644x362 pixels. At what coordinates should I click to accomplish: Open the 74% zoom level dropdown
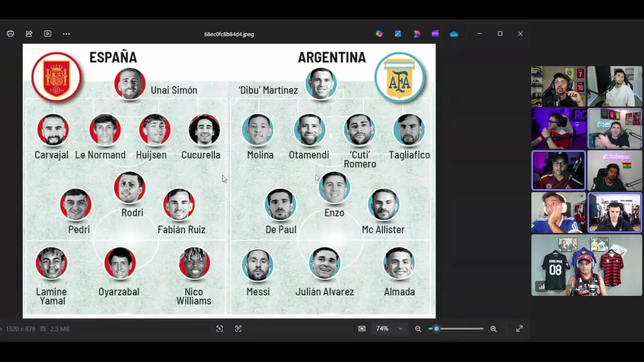[389, 328]
